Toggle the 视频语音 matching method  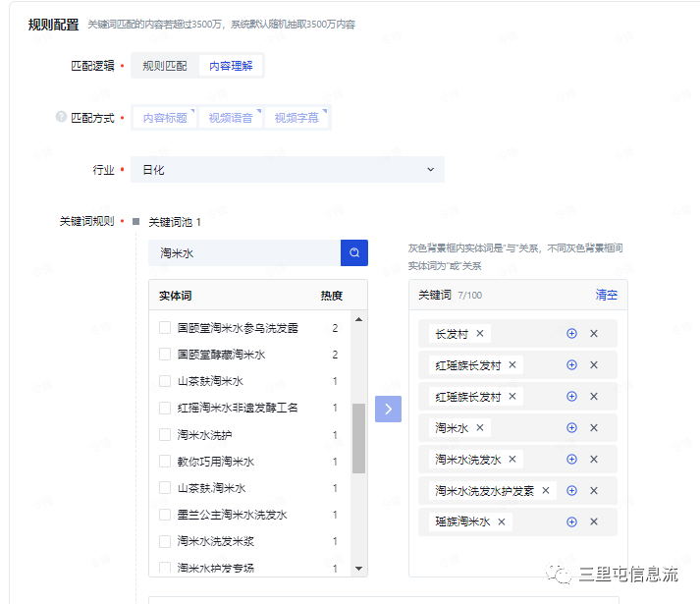point(230,118)
